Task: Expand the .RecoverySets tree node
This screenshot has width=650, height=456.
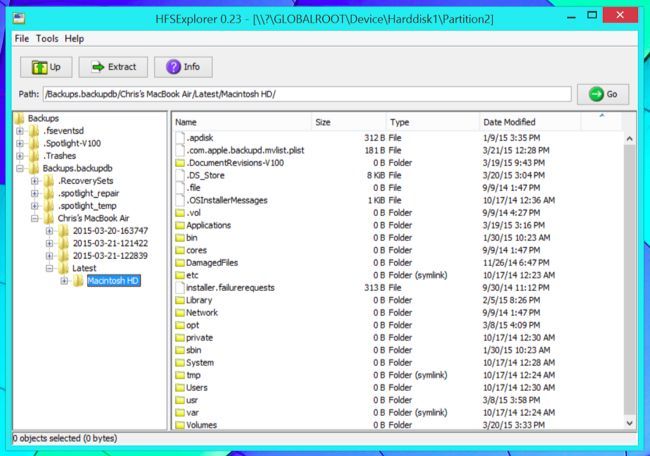Action: click(x=34, y=181)
